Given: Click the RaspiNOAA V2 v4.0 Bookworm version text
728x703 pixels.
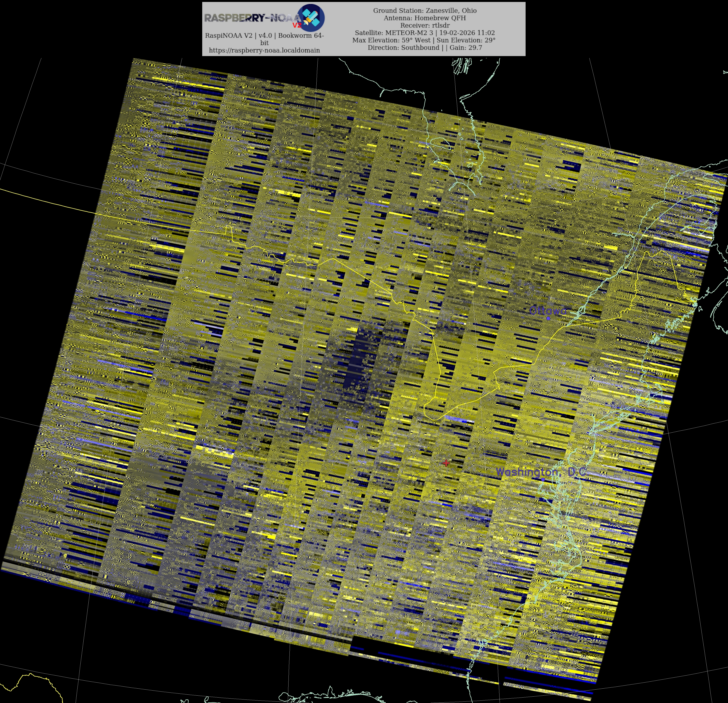Looking at the screenshot, I should point(264,36).
